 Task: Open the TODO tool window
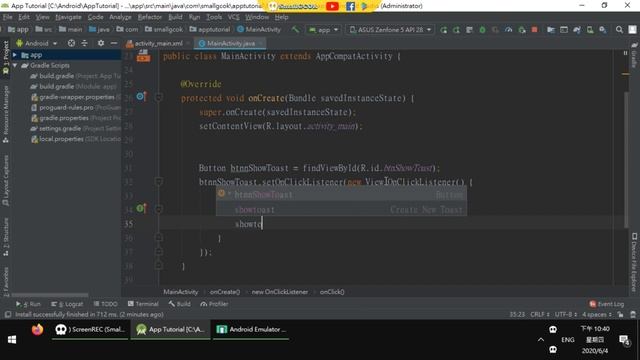[x=105, y=304]
